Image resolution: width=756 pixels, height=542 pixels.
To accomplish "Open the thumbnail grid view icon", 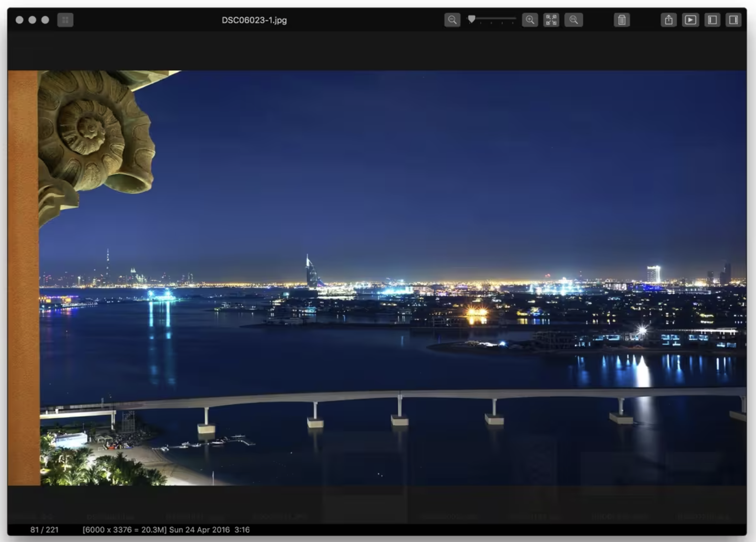I will [65, 20].
